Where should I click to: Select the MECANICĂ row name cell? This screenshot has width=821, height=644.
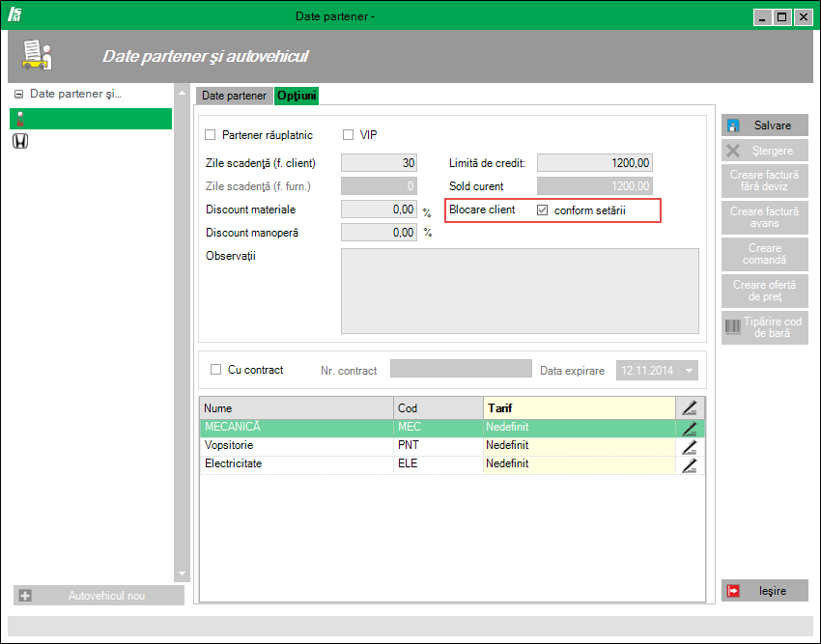point(297,428)
